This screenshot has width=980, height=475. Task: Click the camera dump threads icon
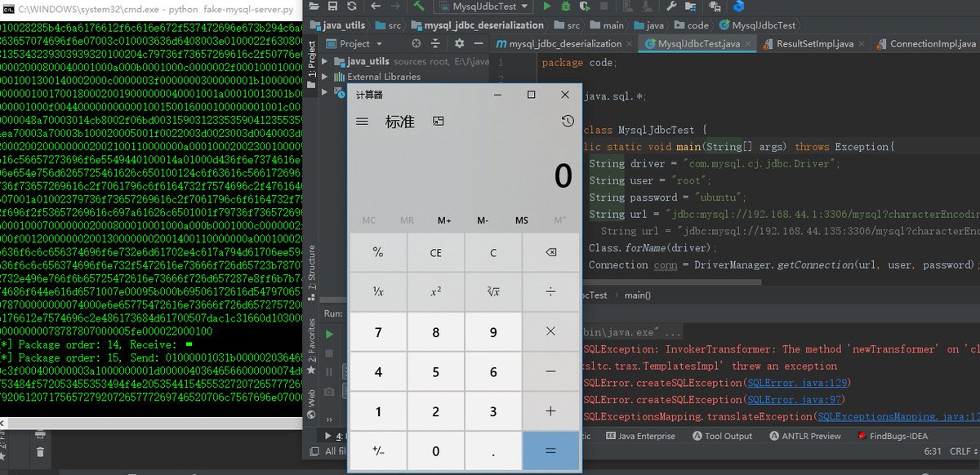tap(330, 392)
